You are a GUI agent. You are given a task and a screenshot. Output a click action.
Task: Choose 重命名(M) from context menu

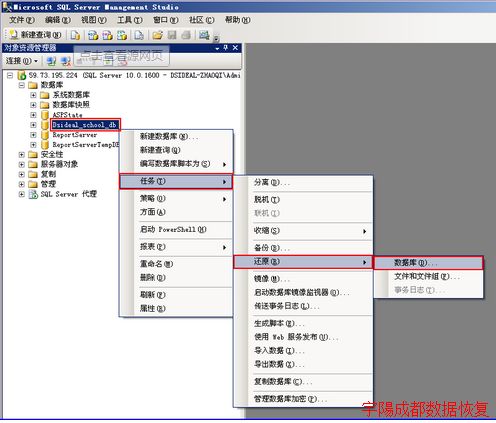tap(176, 264)
